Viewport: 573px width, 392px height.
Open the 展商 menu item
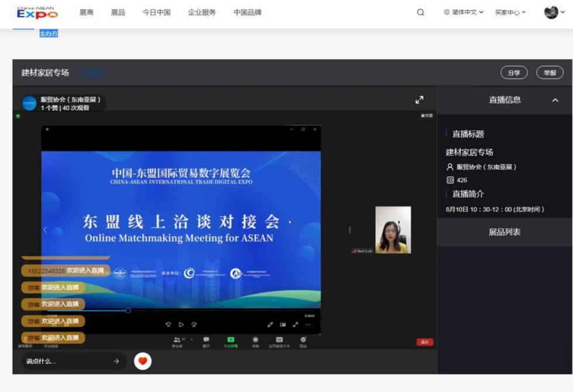tap(87, 12)
